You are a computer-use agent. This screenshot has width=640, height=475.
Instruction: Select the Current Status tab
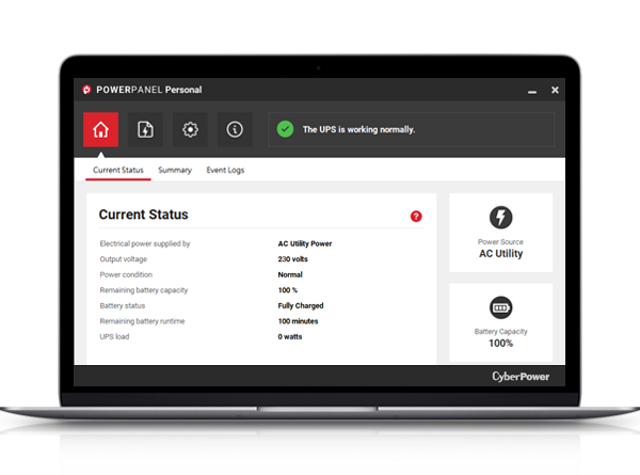pos(118,170)
